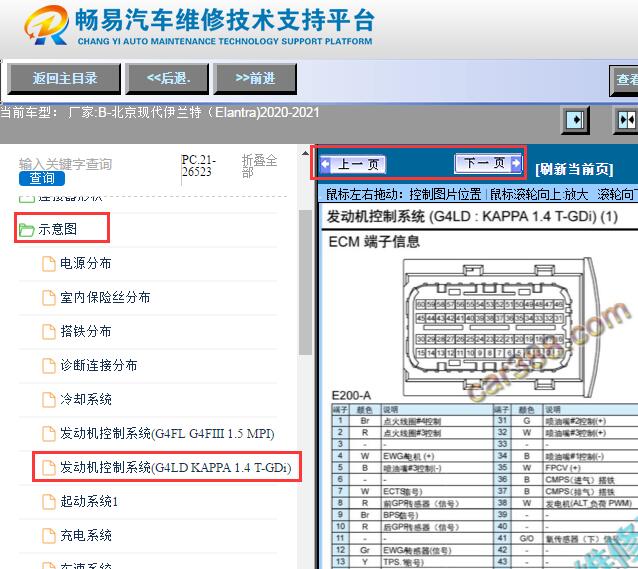The width and height of the screenshot is (638, 569).
Task: Click the tree panel scrollbar thumb
Action: 305,282
